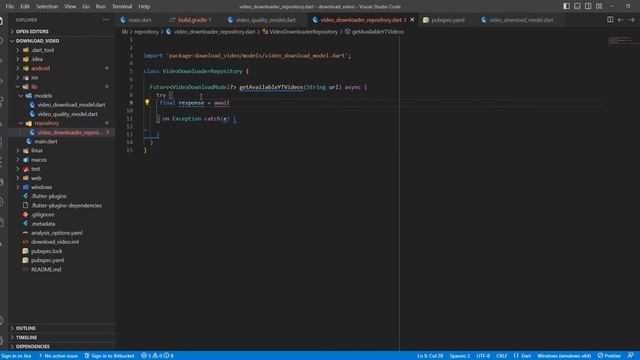Switch to the video_quality_model.dart tab

pos(265,20)
